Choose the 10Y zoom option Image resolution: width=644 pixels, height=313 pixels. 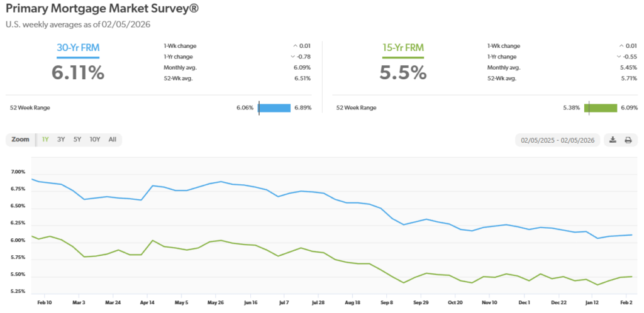click(x=94, y=140)
